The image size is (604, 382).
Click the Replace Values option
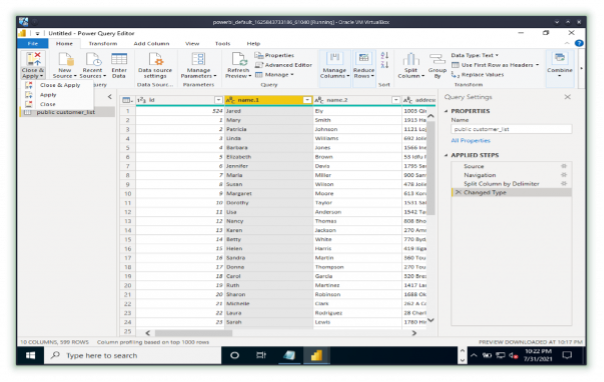coord(478,75)
